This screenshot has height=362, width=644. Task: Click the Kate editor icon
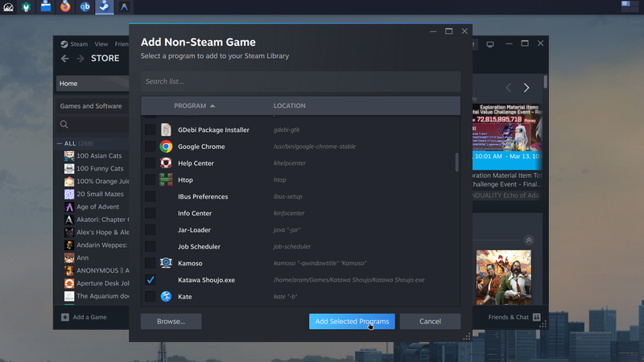[x=166, y=296]
